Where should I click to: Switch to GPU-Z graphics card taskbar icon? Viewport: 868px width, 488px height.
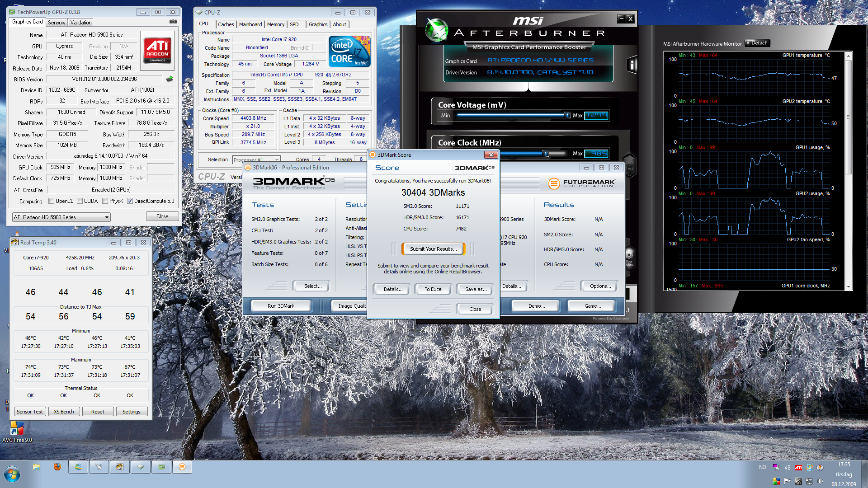[161, 467]
